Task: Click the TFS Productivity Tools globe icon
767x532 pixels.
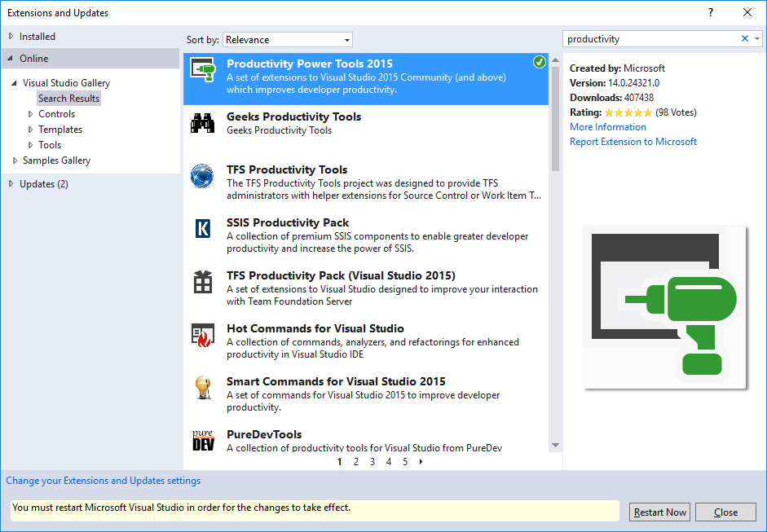Action: tap(202, 176)
